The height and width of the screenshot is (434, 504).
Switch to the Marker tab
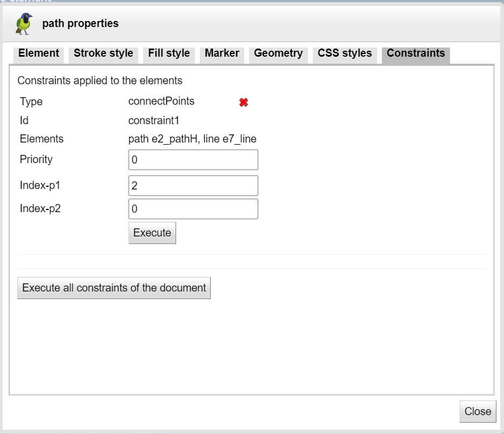coord(222,55)
